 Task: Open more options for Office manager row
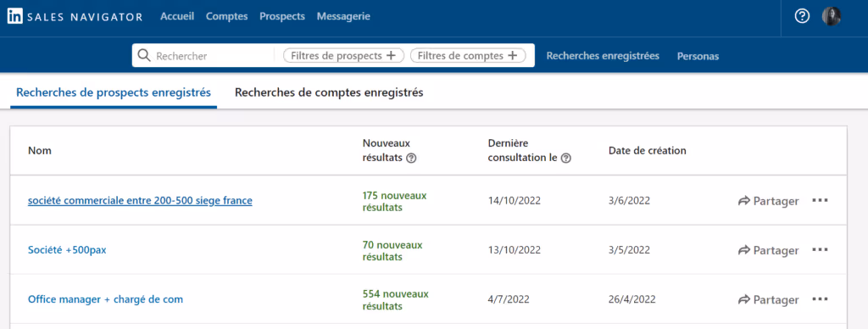point(820,299)
